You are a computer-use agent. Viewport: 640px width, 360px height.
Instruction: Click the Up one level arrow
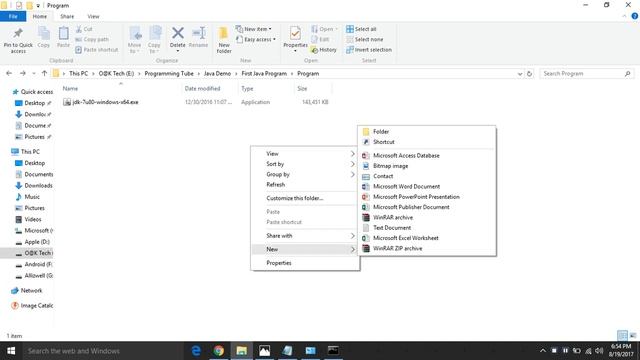point(44,73)
